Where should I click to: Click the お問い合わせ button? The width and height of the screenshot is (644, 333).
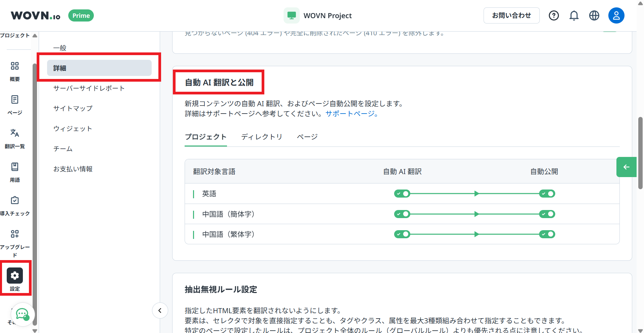pyautogui.click(x=511, y=15)
